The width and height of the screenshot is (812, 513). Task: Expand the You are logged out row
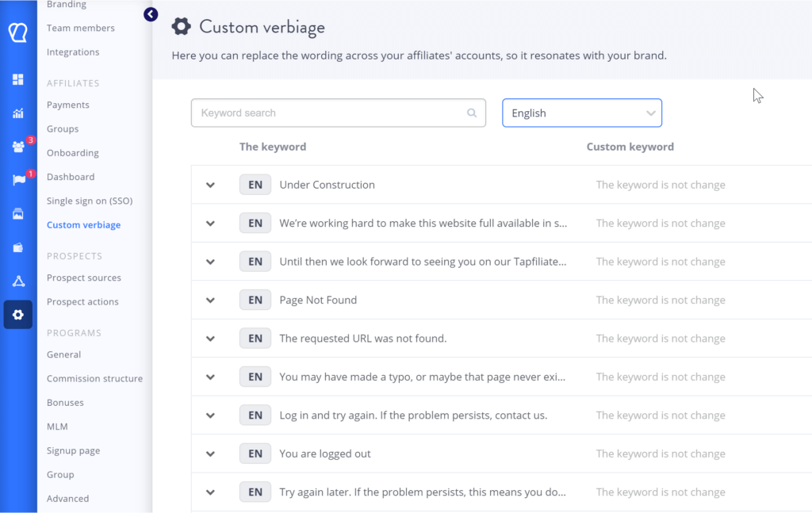[211, 453]
